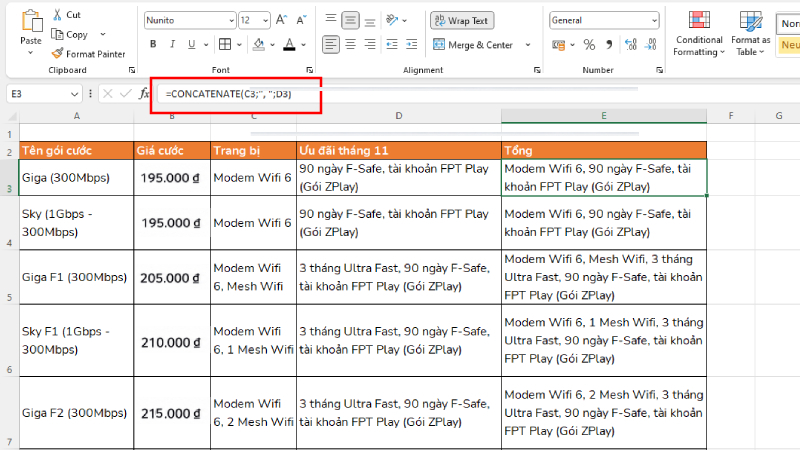Center text horizontally
This screenshot has height=450, width=800.
click(351, 44)
